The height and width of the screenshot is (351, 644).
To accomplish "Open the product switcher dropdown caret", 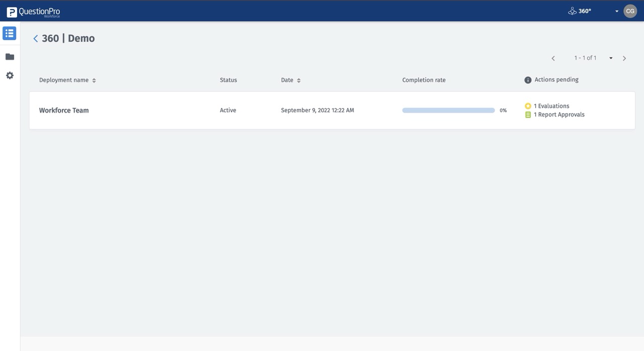I will 617,11.
